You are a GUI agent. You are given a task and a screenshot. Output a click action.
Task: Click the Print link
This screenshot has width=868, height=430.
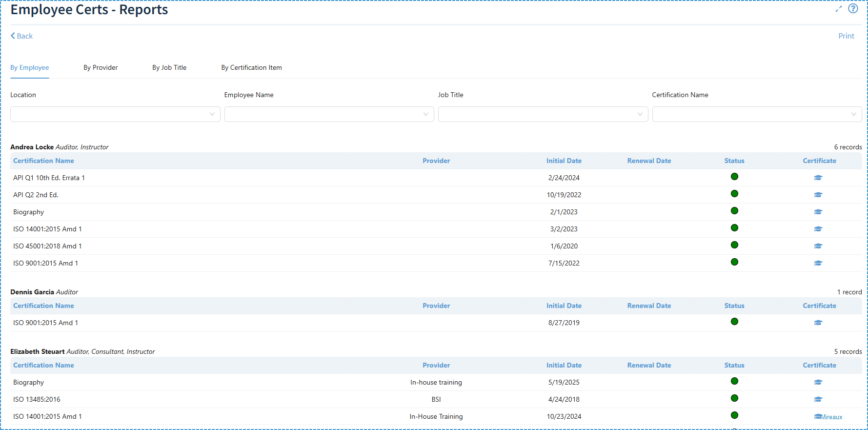[x=846, y=36]
